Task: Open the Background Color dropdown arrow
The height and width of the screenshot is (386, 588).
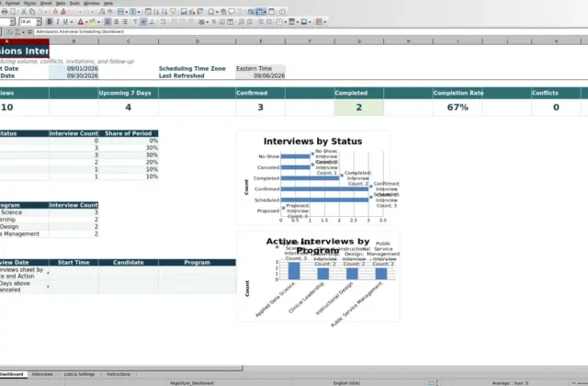Action: [x=98, y=22]
